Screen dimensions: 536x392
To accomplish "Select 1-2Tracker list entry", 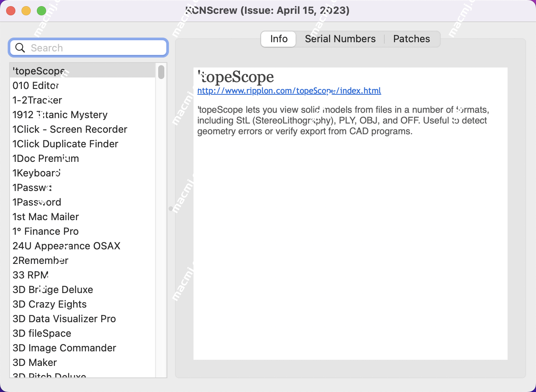I will (83, 100).
